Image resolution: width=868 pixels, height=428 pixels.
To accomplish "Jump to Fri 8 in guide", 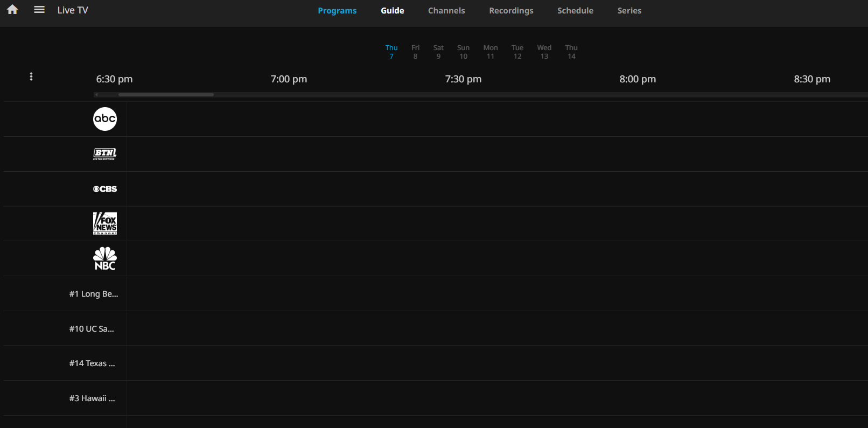I will [415, 52].
